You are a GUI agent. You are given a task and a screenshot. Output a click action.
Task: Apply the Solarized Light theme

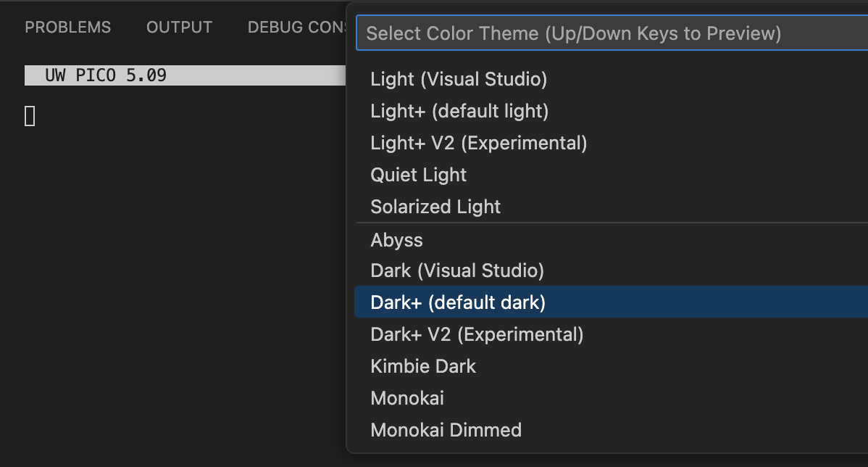435,207
